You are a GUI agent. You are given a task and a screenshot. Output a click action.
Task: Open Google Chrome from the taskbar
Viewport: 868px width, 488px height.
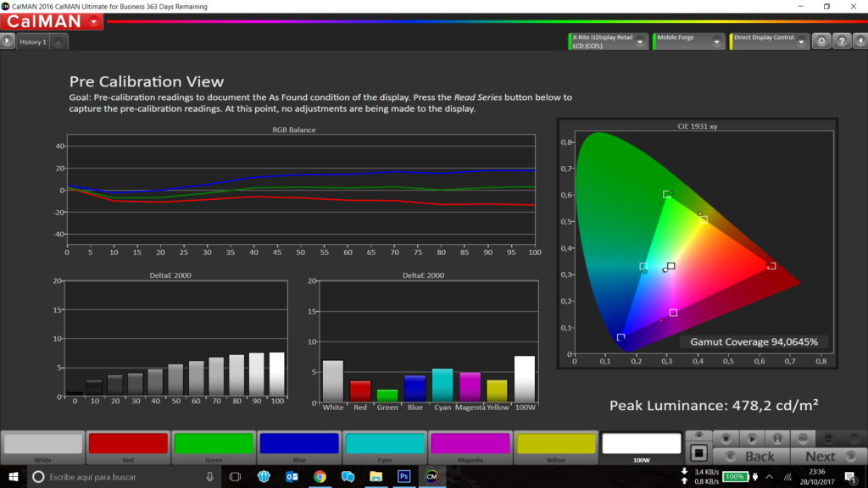[320, 477]
